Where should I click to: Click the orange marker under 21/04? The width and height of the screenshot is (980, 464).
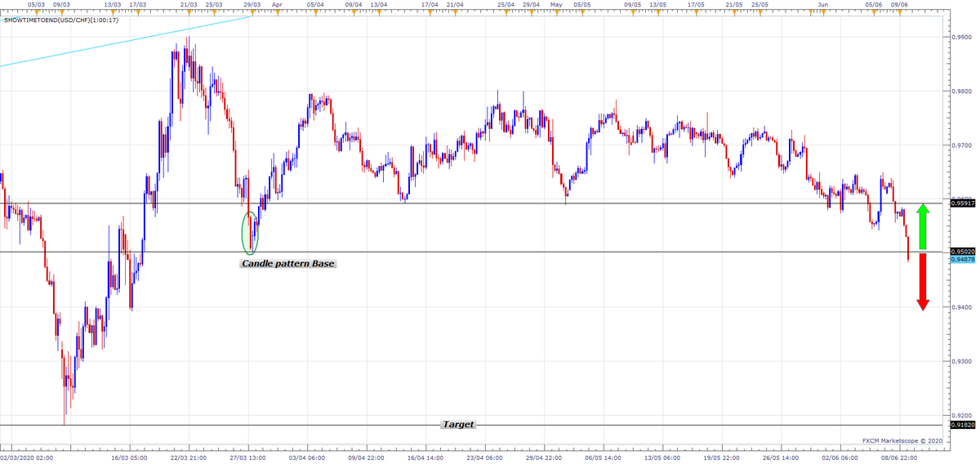[x=455, y=12]
